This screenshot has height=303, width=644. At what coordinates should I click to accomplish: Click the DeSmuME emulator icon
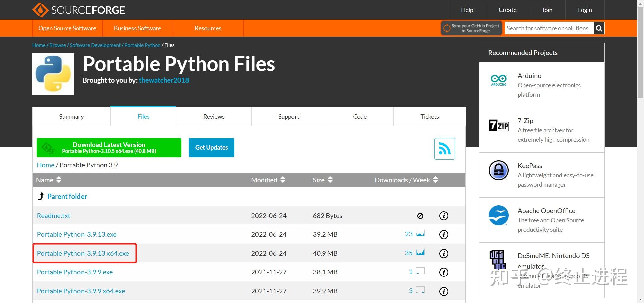(498, 260)
